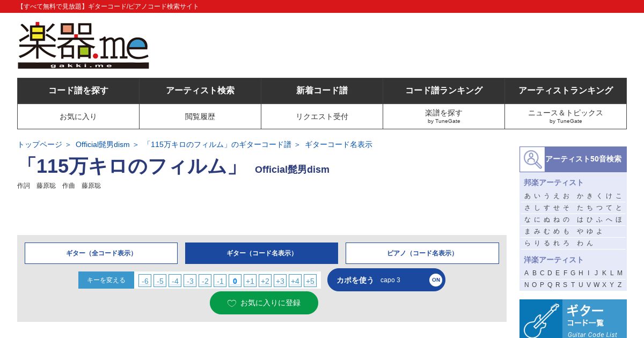The width and height of the screenshot is (644, 338).
Task: Select original key 0
Action: (235, 281)
